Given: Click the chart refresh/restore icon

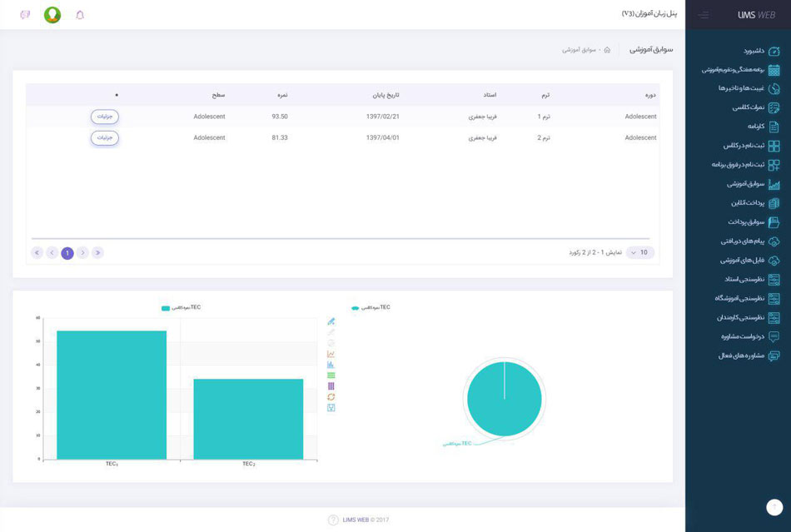Looking at the screenshot, I should click(331, 397).
